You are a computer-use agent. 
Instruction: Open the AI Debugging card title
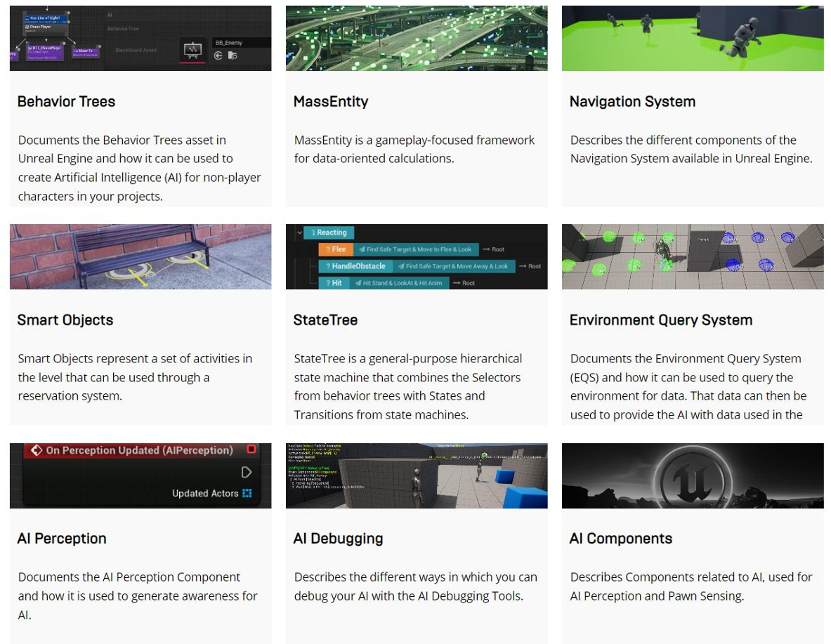[338, 538]
